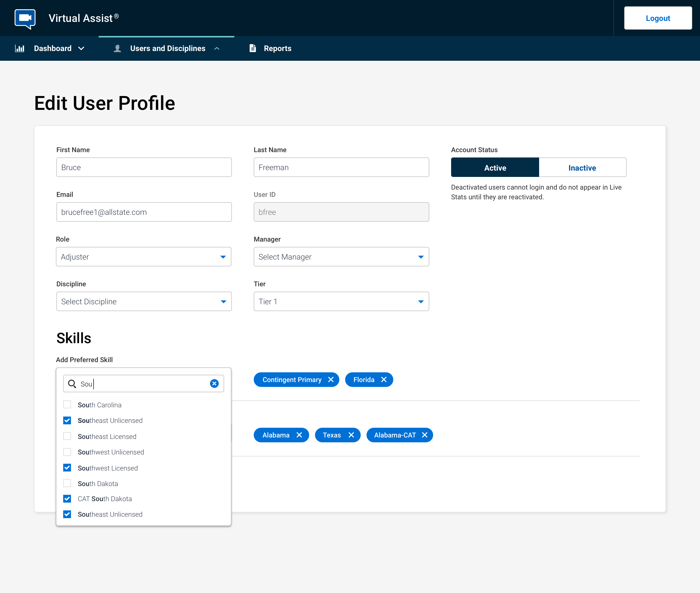Remove the Florida skill tag
Viewport: 700px width, 593px height.
pyautogui.click(x=384, y=380)
